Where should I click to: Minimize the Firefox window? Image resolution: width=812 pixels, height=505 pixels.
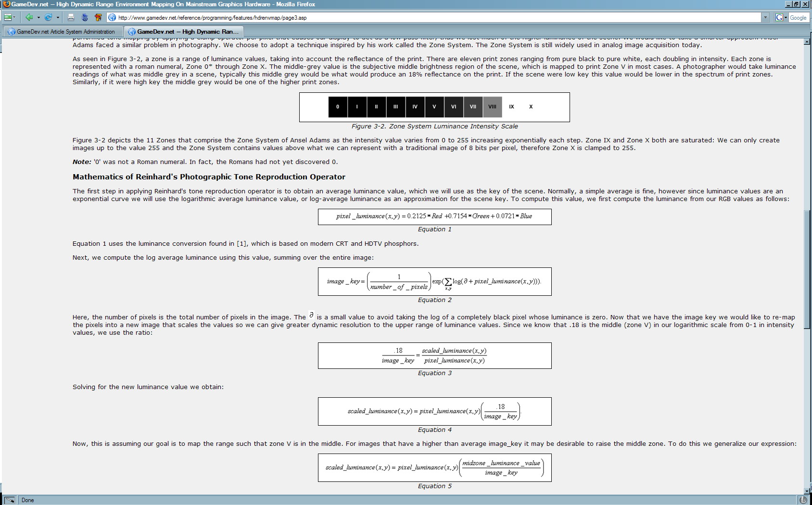click(788, 4)
